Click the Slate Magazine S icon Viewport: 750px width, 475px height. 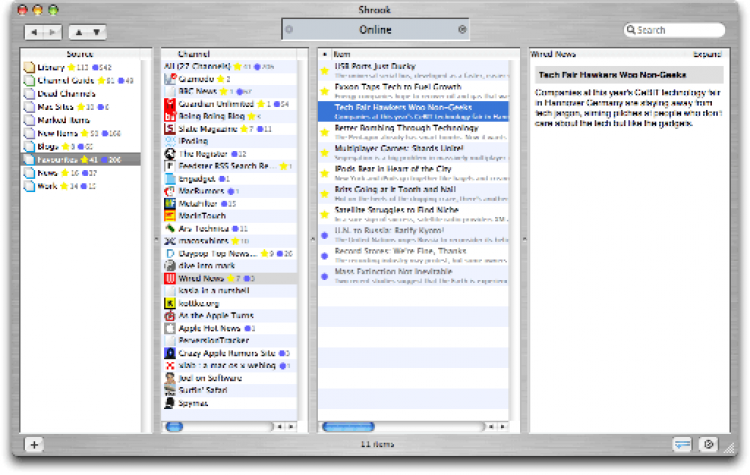tap(170, 129)
